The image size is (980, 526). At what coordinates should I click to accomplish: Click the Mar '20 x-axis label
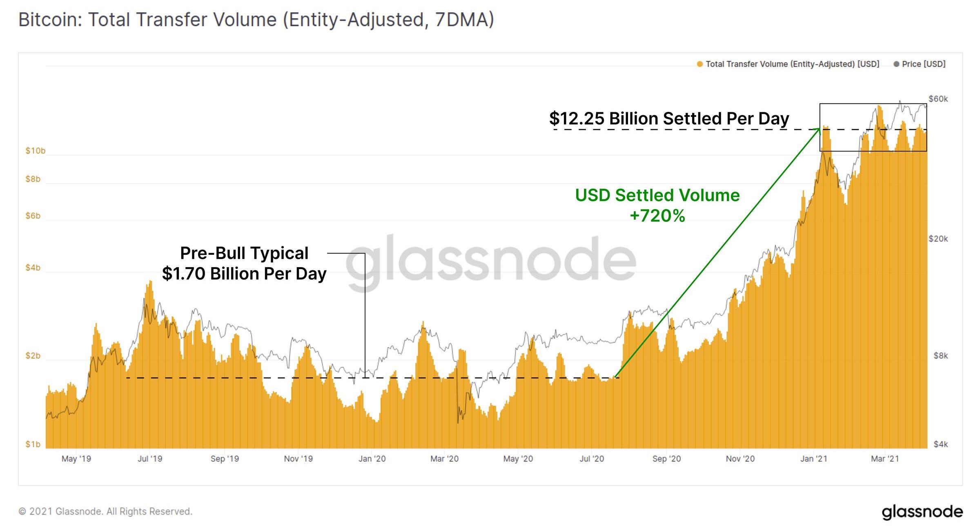444,459
